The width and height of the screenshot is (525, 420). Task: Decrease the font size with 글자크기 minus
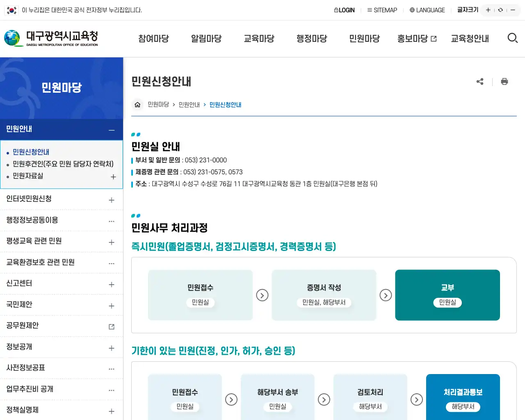(513, 10)
